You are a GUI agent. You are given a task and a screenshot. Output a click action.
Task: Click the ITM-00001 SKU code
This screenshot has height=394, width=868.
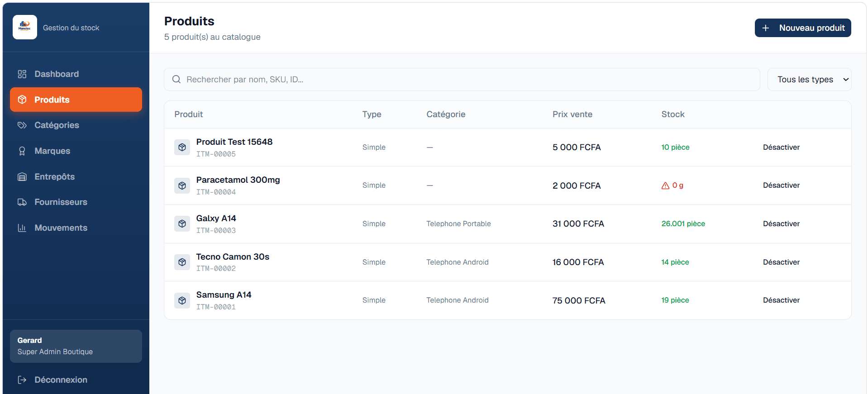coord(216,307)
